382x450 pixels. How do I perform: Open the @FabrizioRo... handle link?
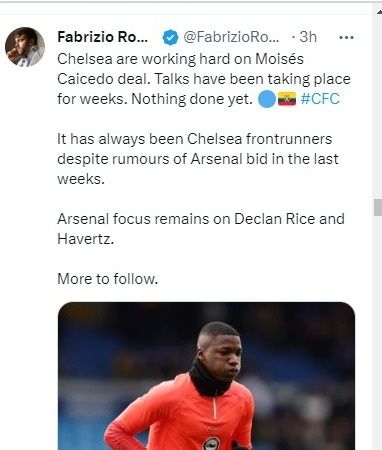(x=232, y=37)
